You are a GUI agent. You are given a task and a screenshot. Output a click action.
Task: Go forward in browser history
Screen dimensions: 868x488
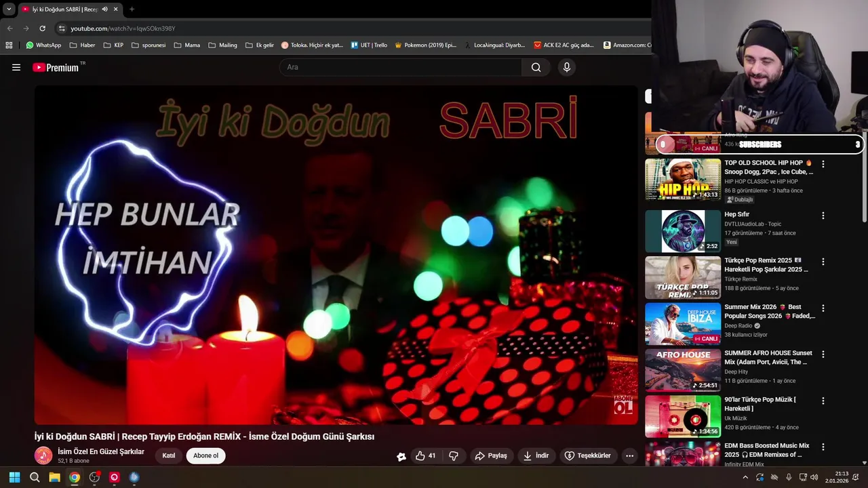coord(26,28)
